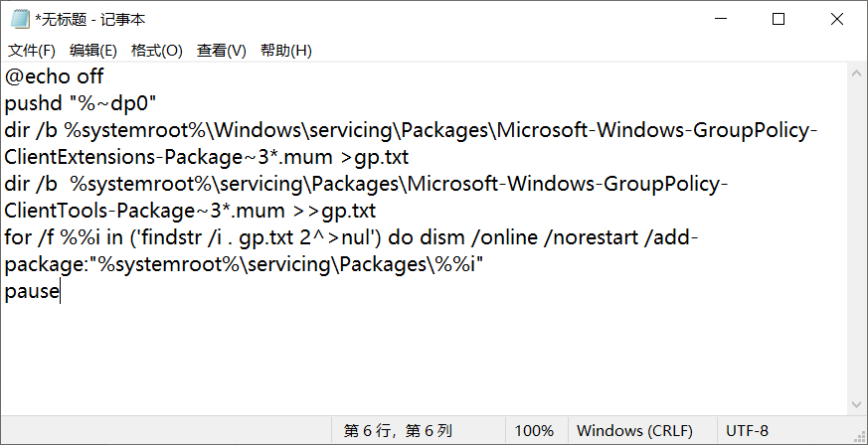Open the 文件(F) menu
This screenshot has height=445, width=868.
point(32,51)
